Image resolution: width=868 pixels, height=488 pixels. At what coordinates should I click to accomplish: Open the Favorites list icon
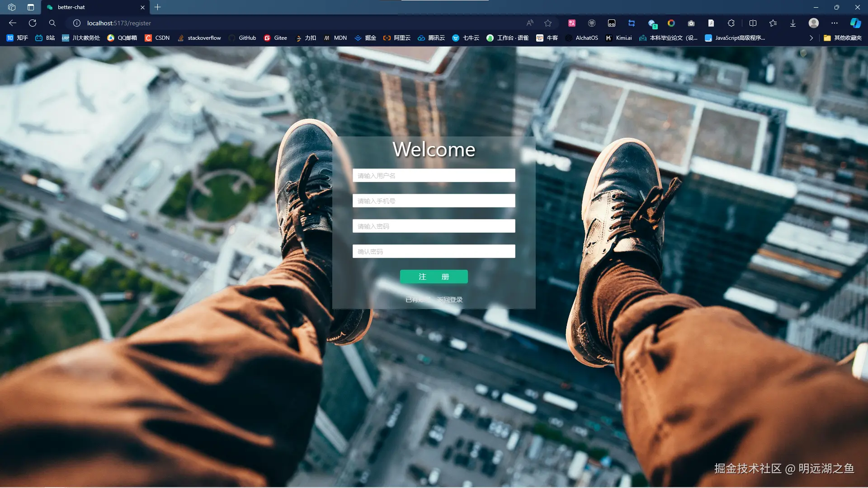[773, 23]
